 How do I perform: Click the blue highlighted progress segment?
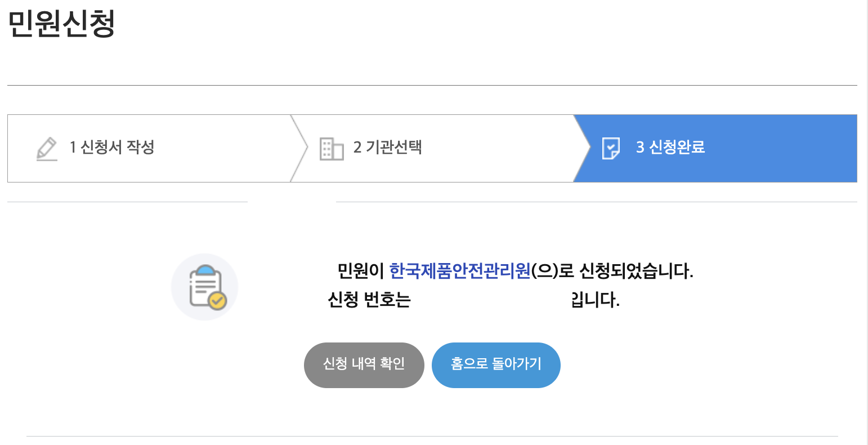(715, 148)
